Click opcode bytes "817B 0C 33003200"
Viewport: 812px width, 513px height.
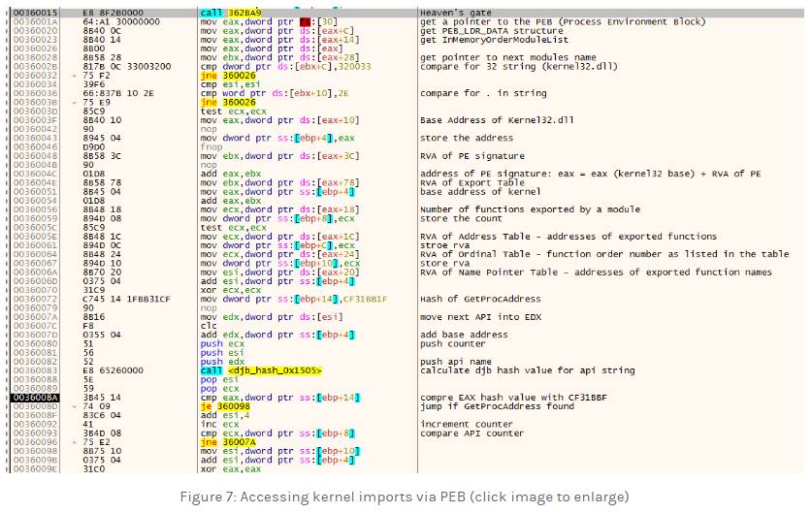point(127,66)
